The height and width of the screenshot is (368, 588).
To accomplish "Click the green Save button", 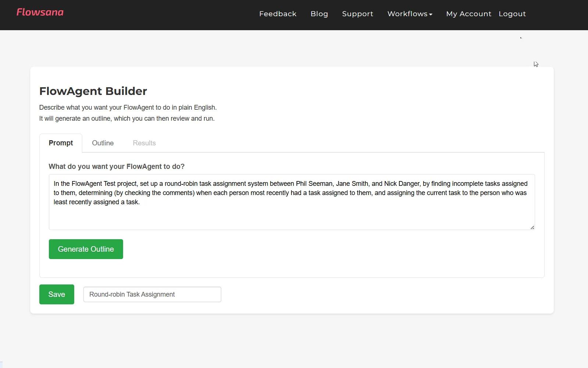I will pyautogui.click(x=57, y=294).
